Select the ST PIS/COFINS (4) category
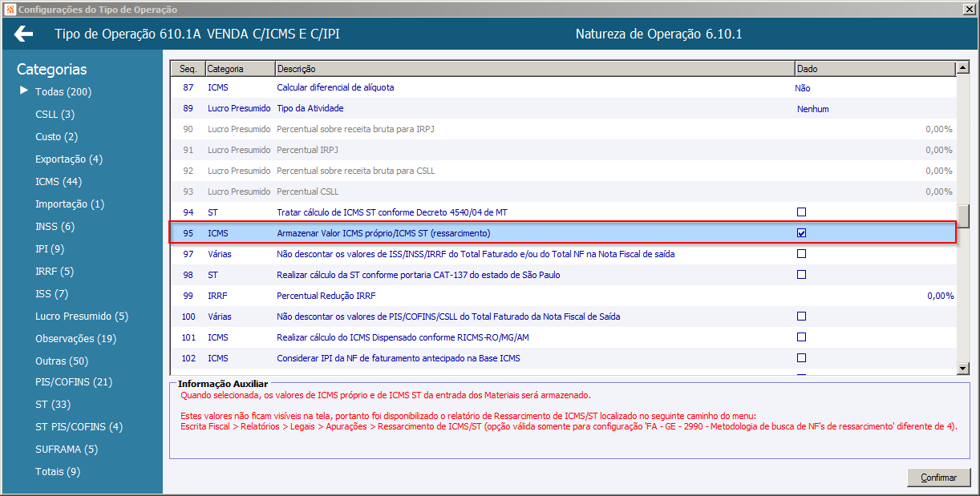980x496 pixels. 79,427
